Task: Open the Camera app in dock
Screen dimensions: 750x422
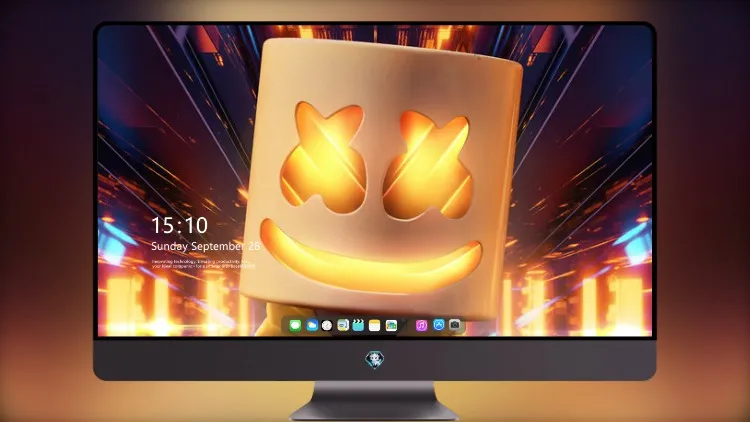Action: [x=455, y=324]
